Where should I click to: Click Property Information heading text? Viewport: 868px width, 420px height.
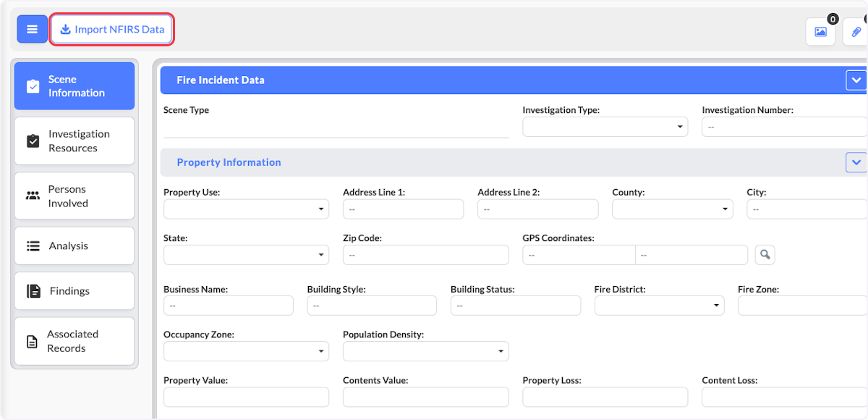tap(229, 162)
